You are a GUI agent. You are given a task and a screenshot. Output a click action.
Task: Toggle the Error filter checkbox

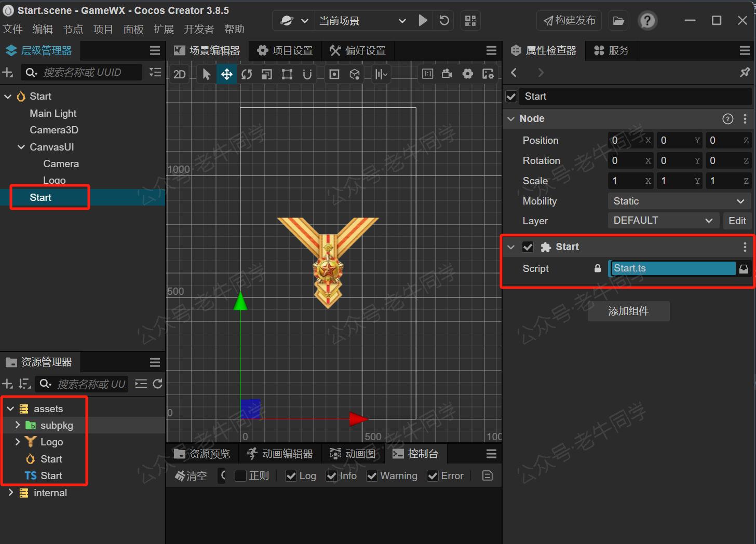tap(433, 476)
